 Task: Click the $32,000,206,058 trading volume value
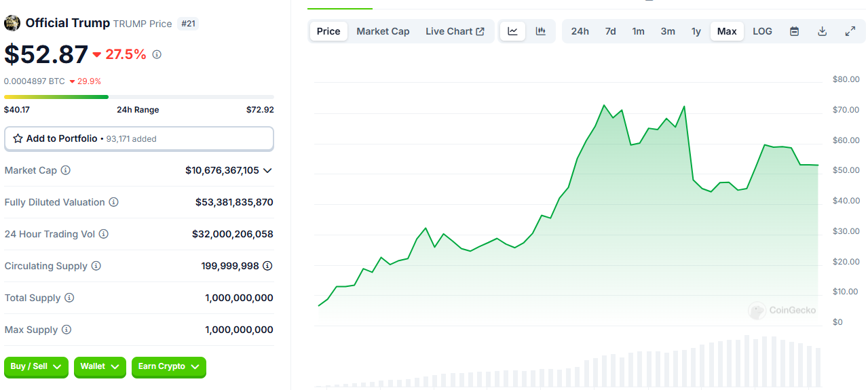(x=233, y=234)
